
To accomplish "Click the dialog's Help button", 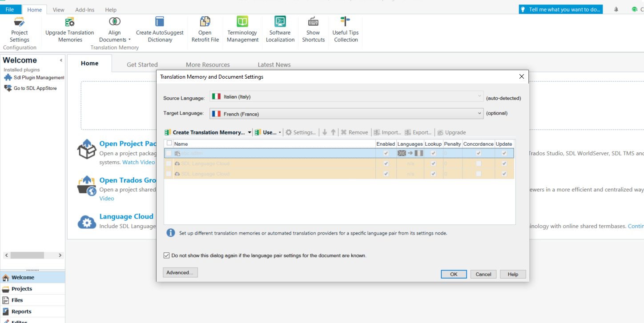I will click(x=513, y=274).
